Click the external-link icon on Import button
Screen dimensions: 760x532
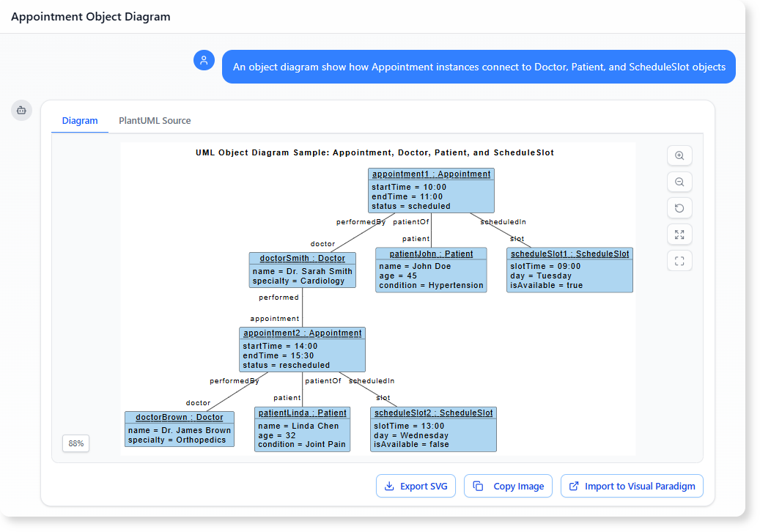pos(573,486)
